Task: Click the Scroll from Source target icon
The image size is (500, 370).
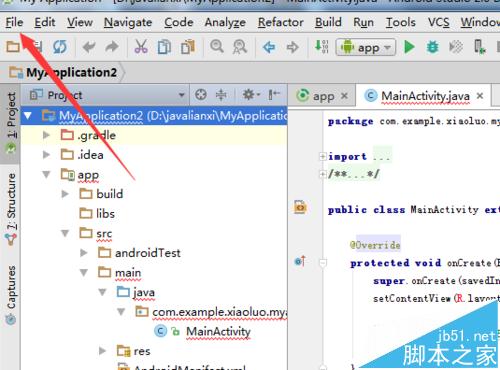Action: click(x=201, y=95)
